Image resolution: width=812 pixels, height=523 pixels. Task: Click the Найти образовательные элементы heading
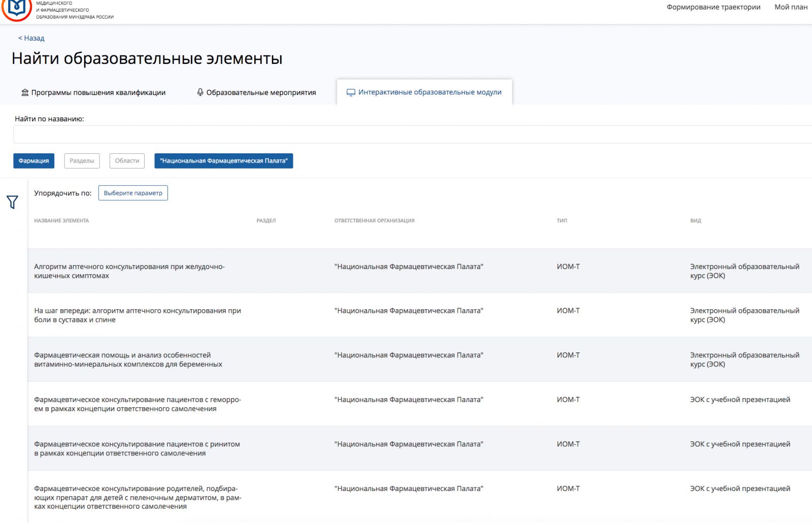point(147,58)
